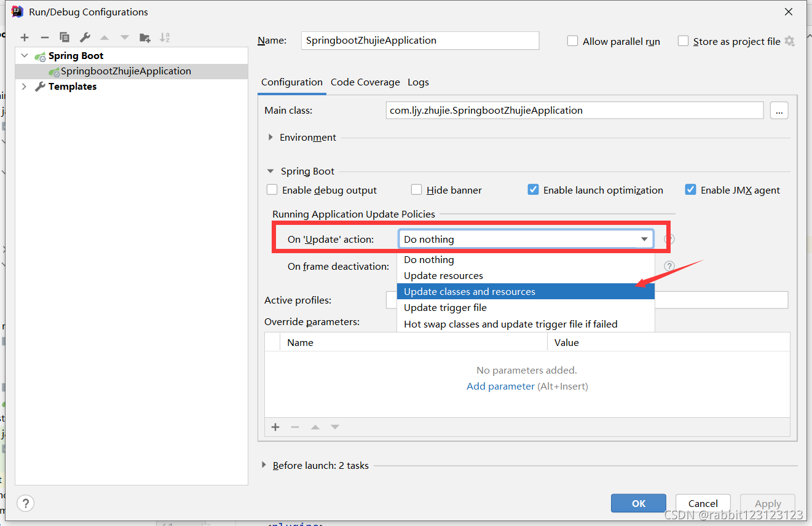The height and width of the screenshot is (526, 812).
Task: Close the Run/Debug Configurations dialog
Action: click(789, 11)
